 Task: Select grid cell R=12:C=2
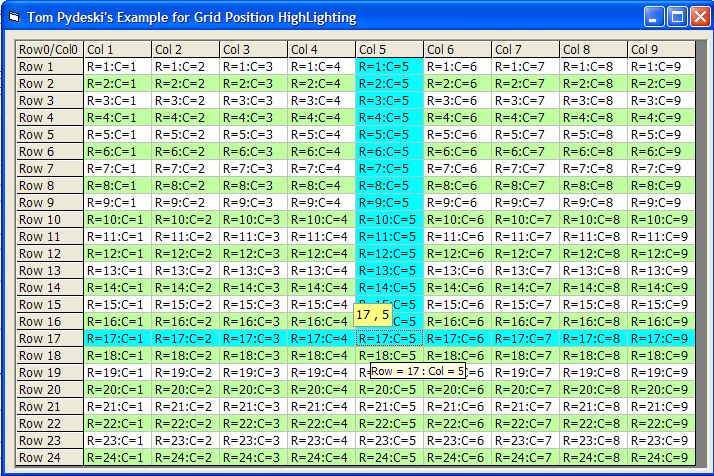click(185, 253)
